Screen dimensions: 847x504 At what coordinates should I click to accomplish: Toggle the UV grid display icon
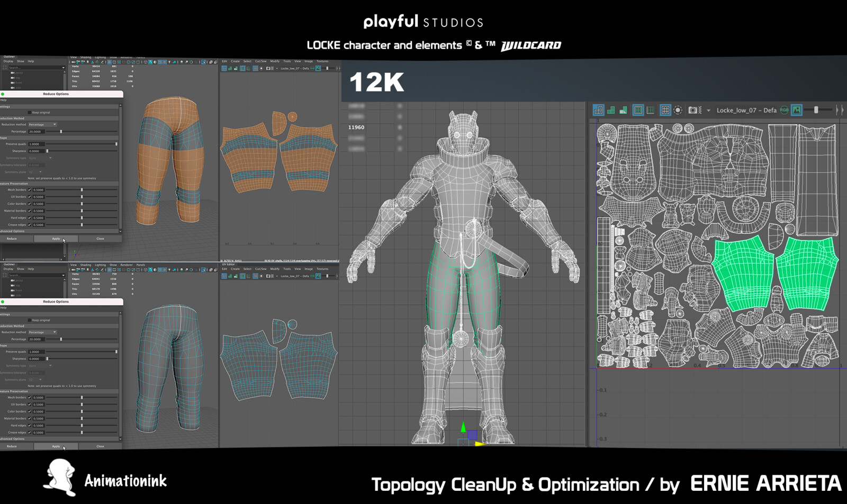[x=665, y=110]
